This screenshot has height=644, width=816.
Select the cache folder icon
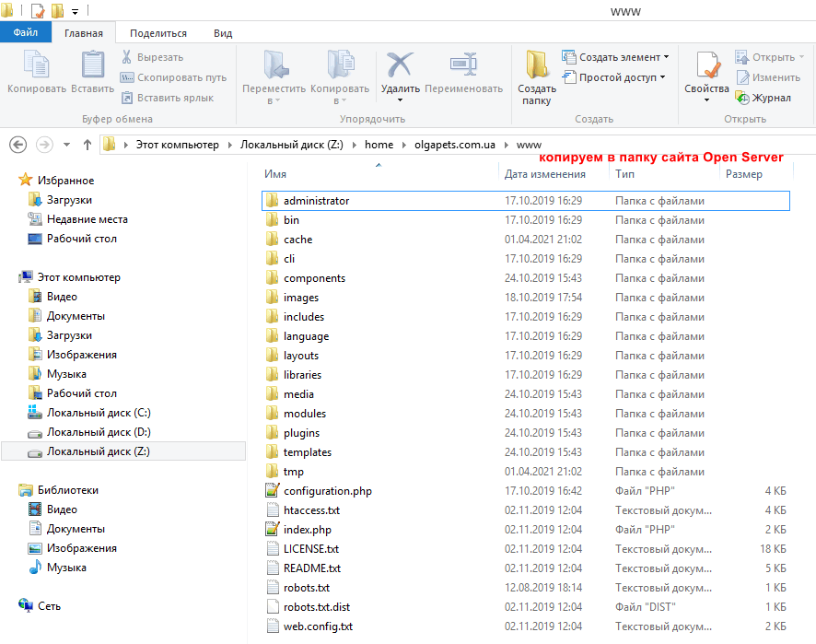coord(273,239)
